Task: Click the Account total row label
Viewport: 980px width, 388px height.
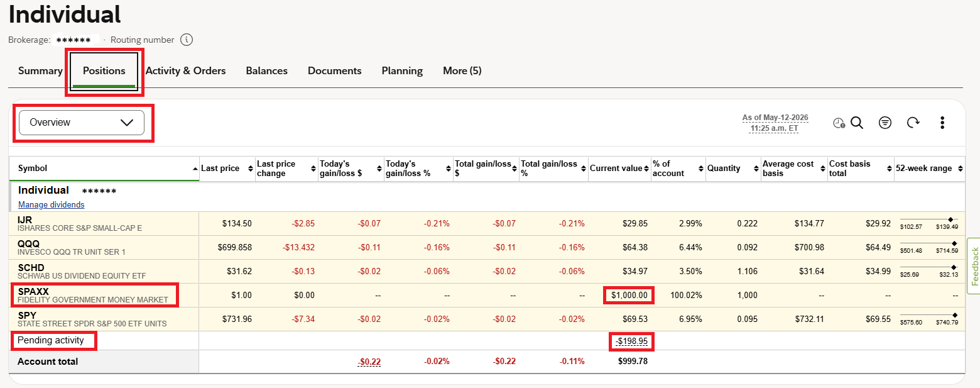Action: click(x=48, y=362)
